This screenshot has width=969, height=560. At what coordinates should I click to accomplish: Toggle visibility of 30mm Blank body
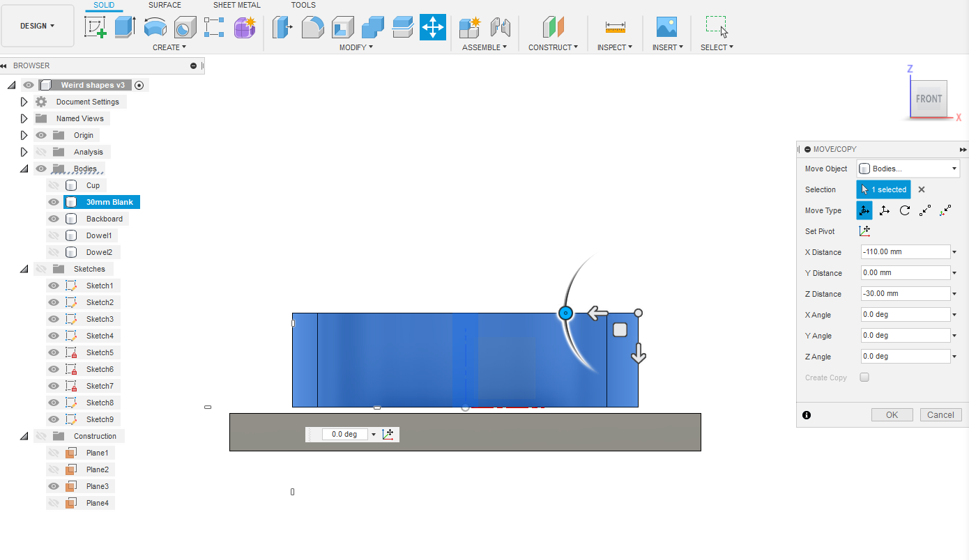(x=54, y=202)
